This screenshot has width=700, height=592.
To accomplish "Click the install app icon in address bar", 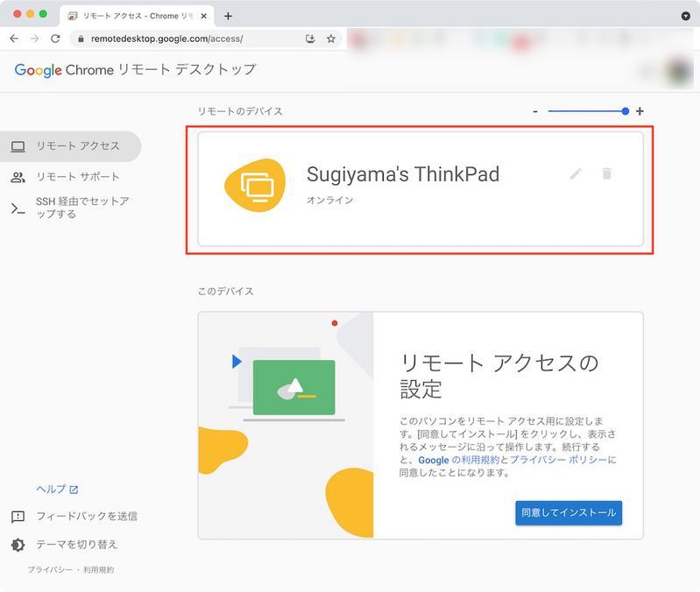I will pyautogui.click(x=310, y=39).
